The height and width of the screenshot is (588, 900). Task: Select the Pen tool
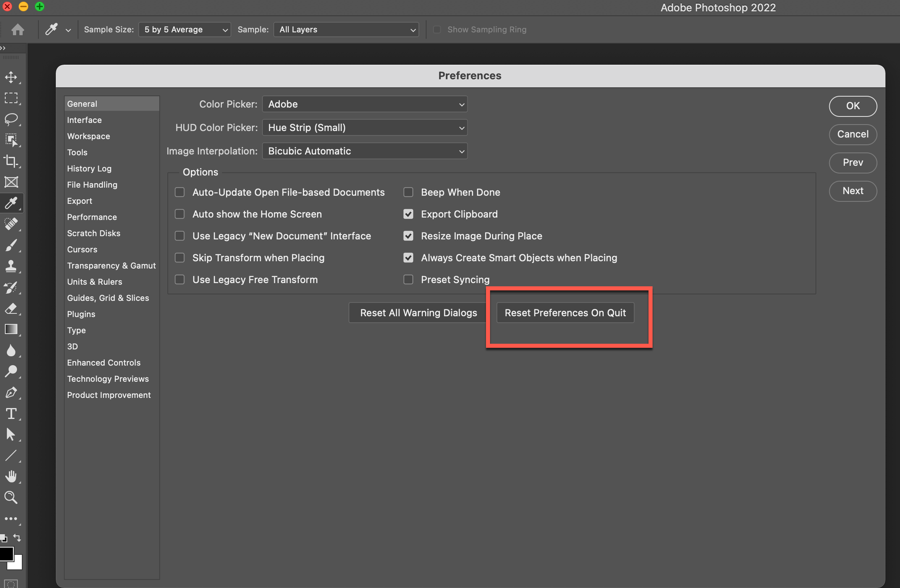[11, 393]
